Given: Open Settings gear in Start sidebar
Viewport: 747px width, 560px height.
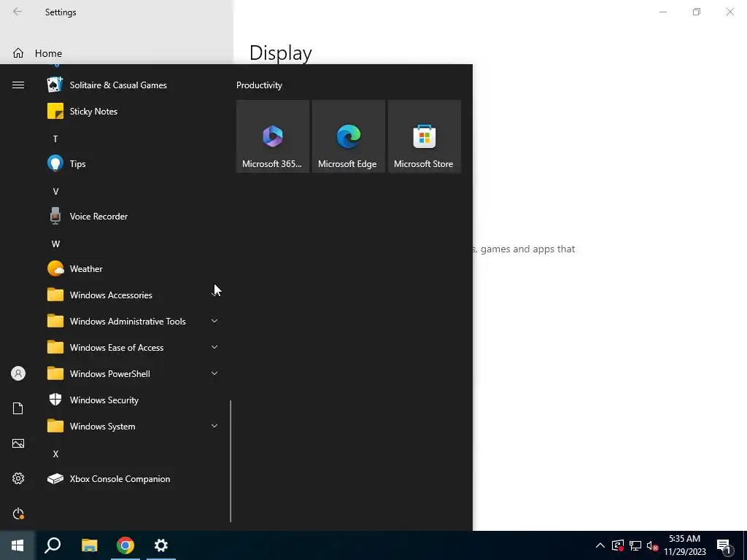Looking at the screenshot, I should click(18, 478).
